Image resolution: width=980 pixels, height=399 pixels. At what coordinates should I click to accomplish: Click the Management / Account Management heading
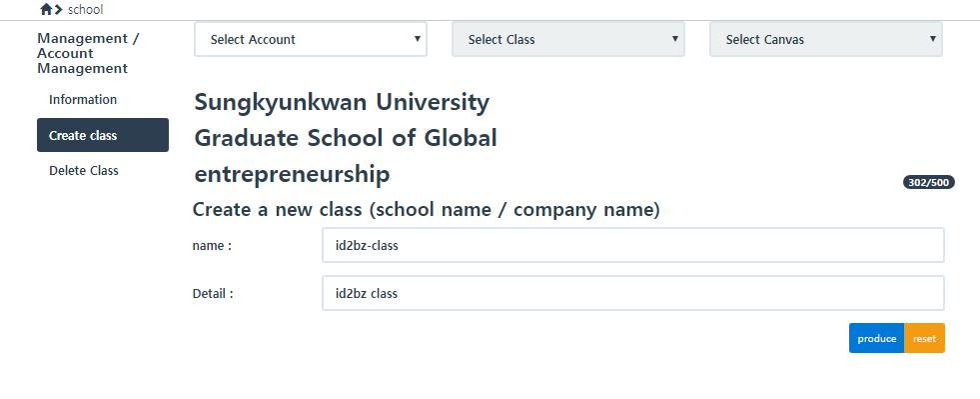click(88, 53)
